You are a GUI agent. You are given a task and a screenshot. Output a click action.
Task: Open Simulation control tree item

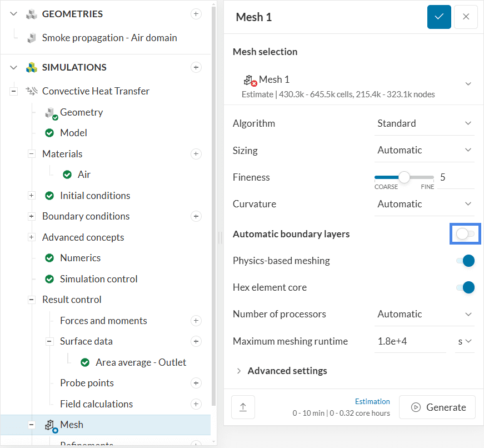(x=98, y=279)
